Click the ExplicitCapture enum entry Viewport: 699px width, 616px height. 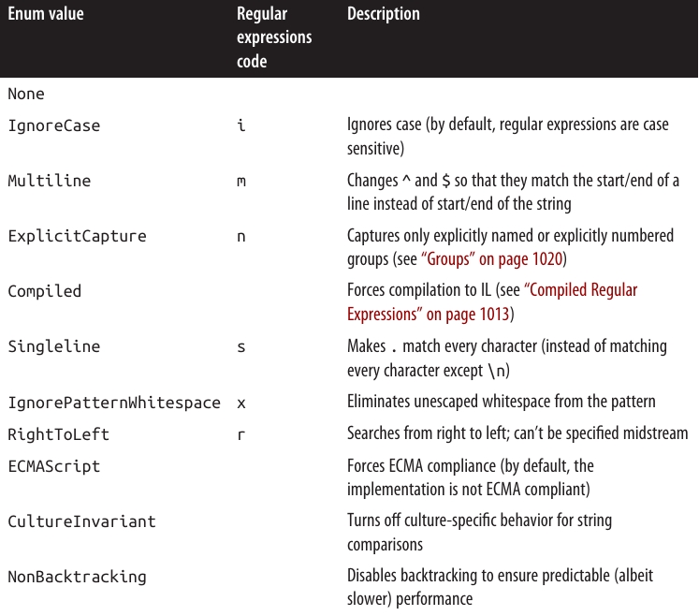77,236
